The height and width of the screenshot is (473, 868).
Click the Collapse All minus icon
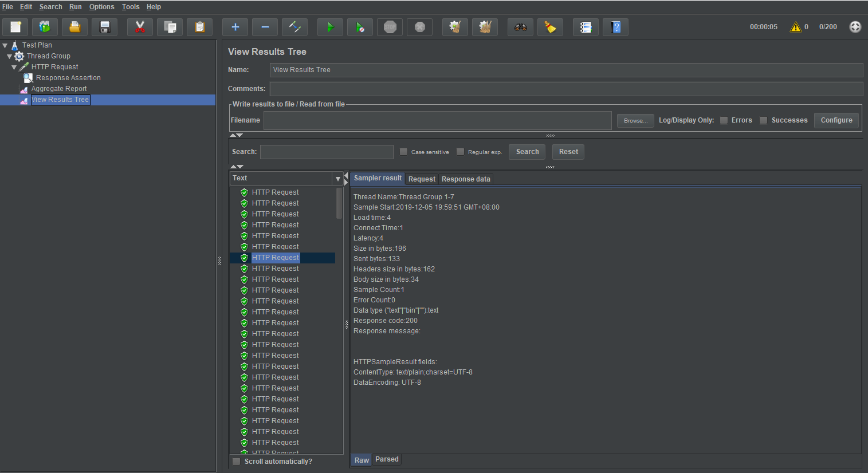265,27
